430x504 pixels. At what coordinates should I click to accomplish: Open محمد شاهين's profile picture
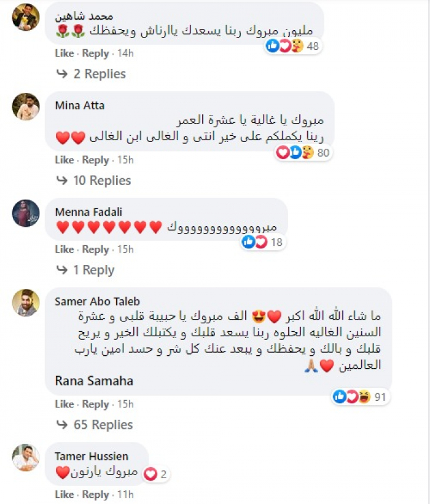pos(26,17)
